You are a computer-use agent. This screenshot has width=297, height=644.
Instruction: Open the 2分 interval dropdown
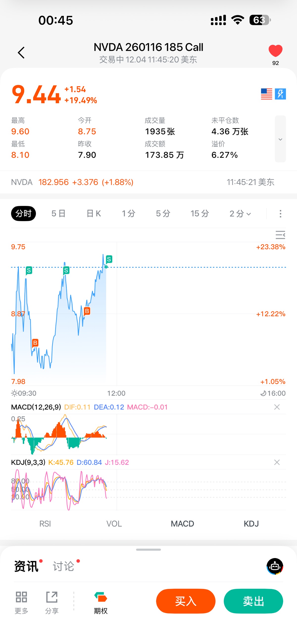point(240,214)
